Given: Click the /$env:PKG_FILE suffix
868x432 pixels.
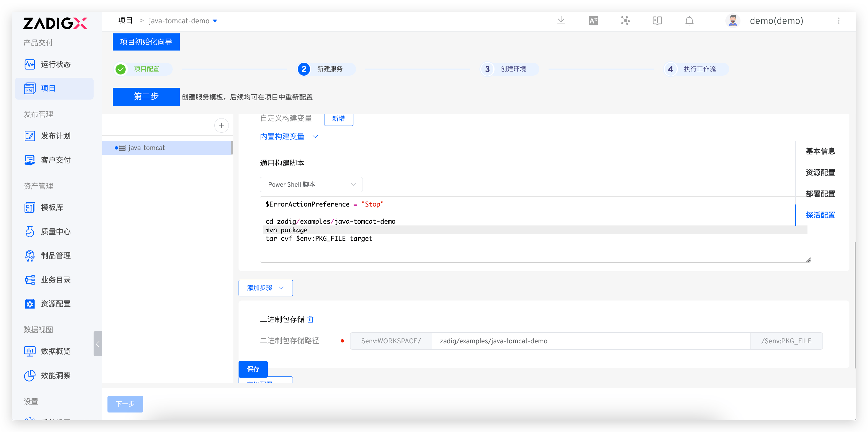Looking at the screenshot, I should [x=787, y=341].
